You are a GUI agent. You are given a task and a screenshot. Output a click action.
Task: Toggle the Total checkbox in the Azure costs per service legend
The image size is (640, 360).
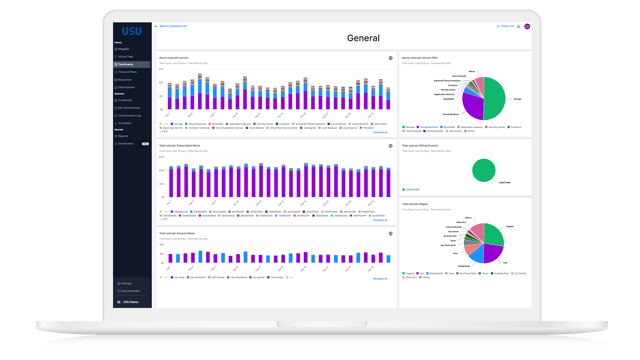coord(160,124)
